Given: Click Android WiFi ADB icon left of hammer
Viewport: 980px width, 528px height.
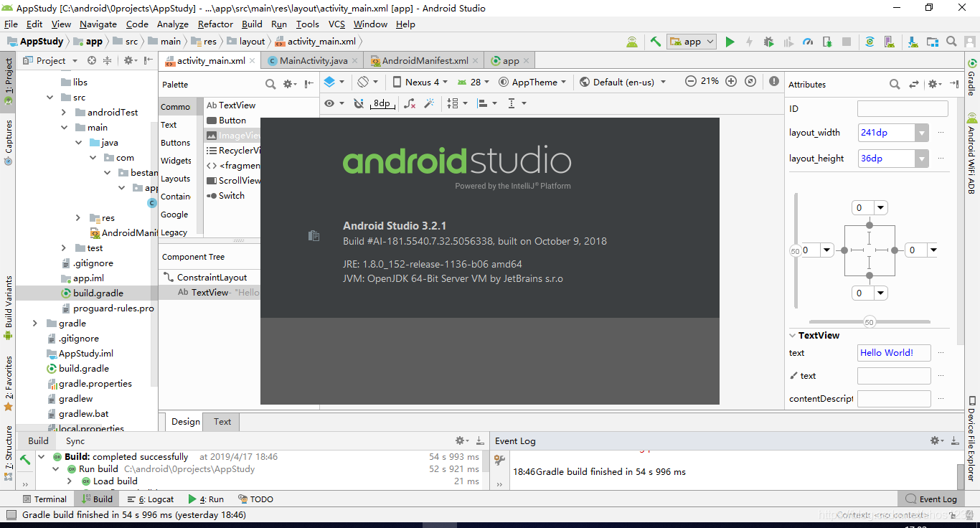Looking at the screenshot, I should pyautogui.click(x=631, y=42).
